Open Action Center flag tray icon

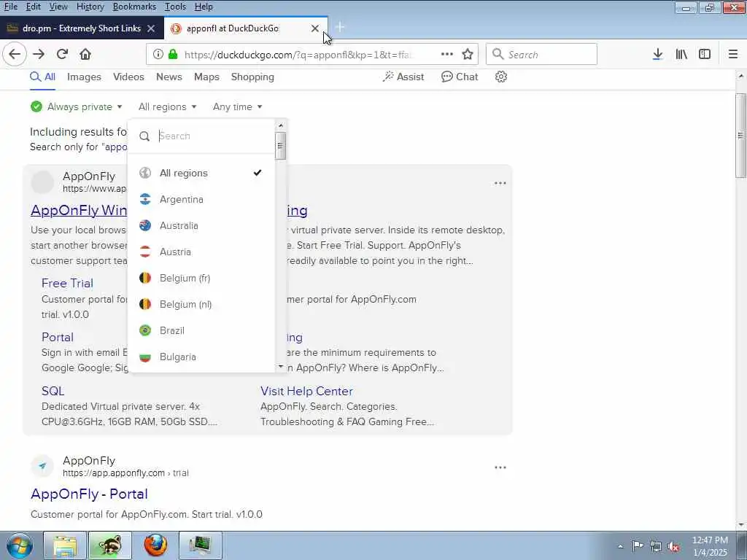[638, 546]
